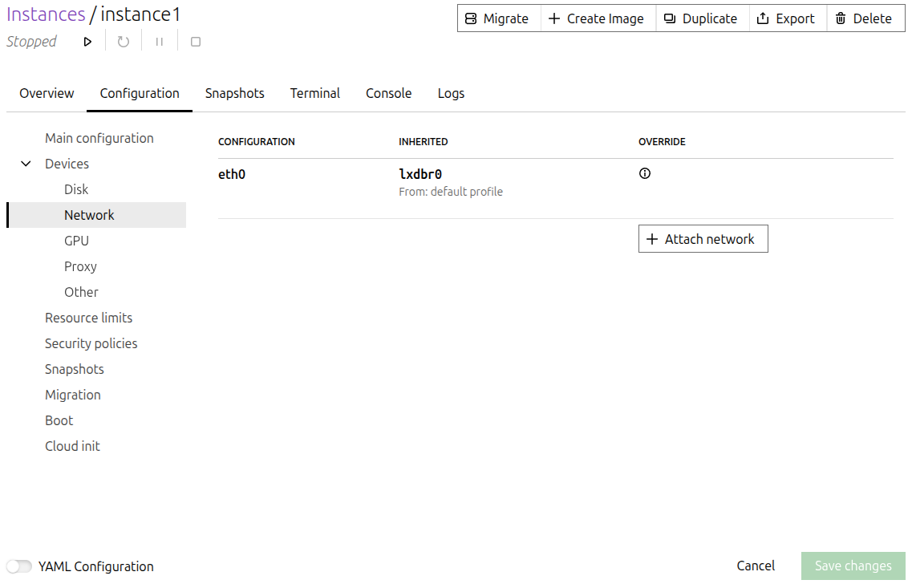Click the Cancel button
Screen dimensions: 912x588
[x=756, y=566]
